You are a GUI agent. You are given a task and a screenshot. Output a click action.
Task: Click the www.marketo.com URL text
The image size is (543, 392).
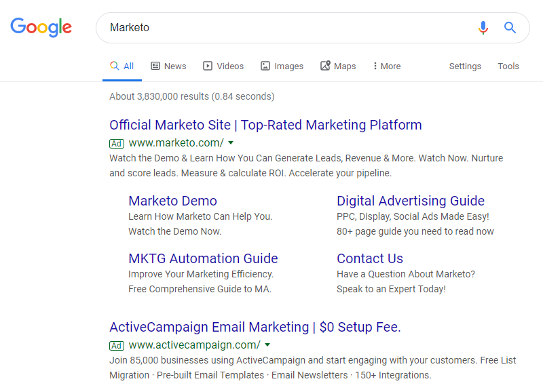tap(176, 143)
